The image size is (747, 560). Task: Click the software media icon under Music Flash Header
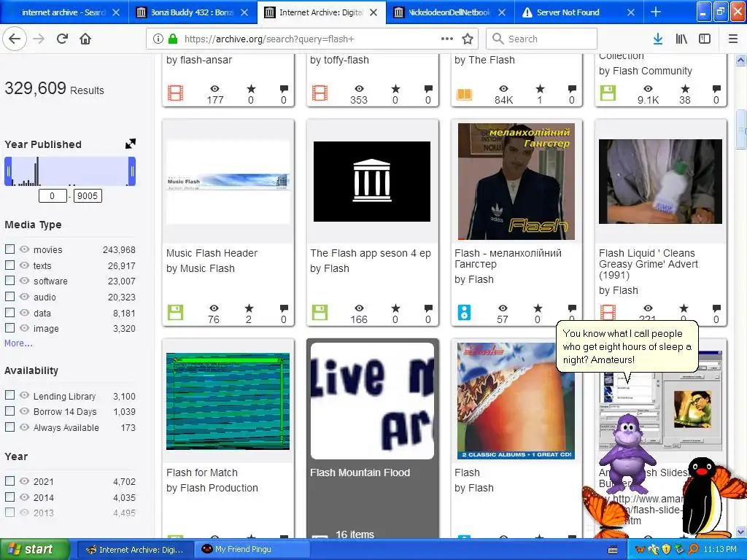click(x=175, y=313)
